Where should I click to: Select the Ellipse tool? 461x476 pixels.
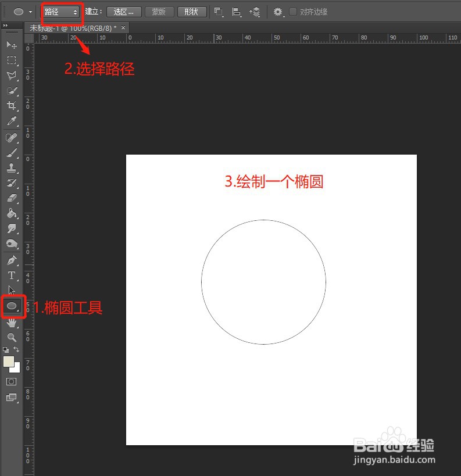12,306
